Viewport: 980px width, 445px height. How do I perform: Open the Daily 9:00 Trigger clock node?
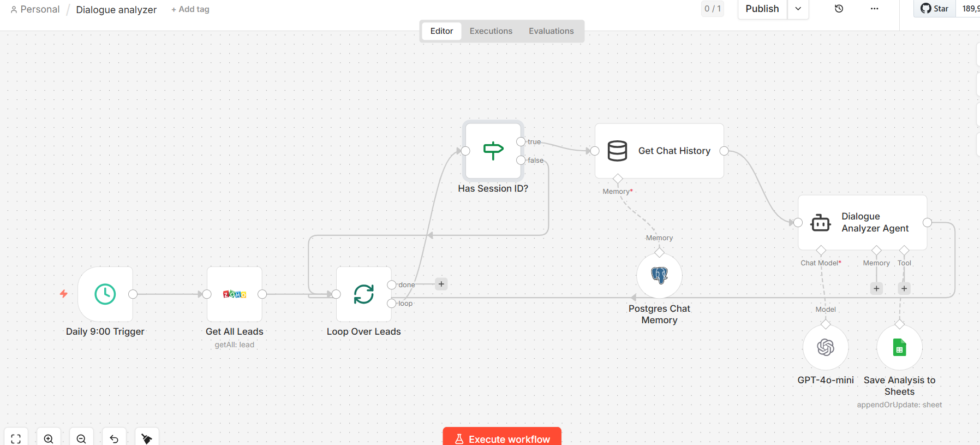pos(105,294)
